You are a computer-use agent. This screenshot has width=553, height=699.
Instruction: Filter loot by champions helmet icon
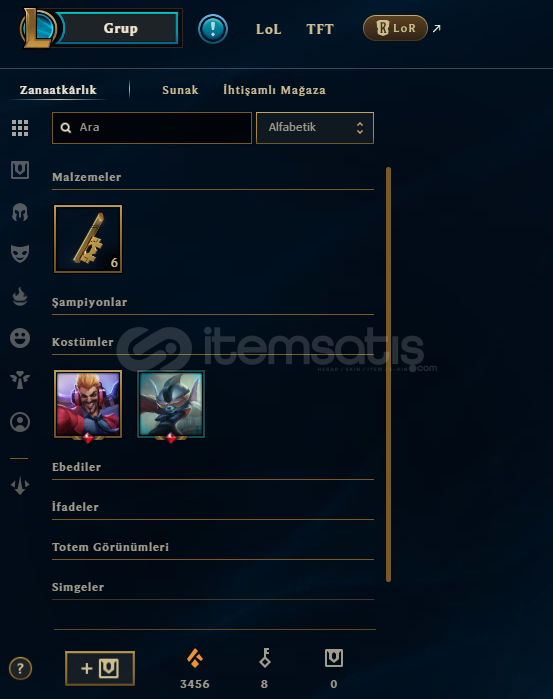click(20, 212)
